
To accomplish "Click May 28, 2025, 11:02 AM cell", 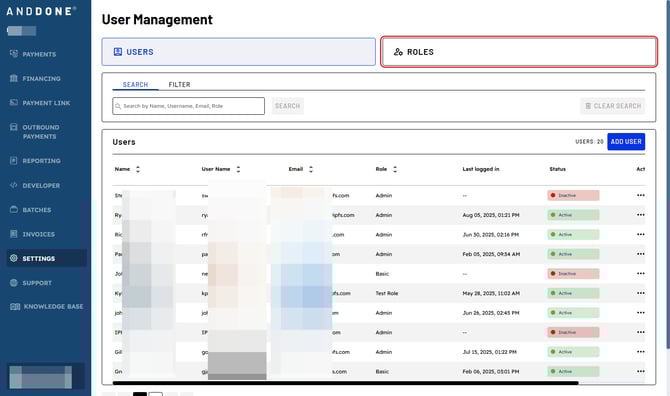I will coord(491,293).
